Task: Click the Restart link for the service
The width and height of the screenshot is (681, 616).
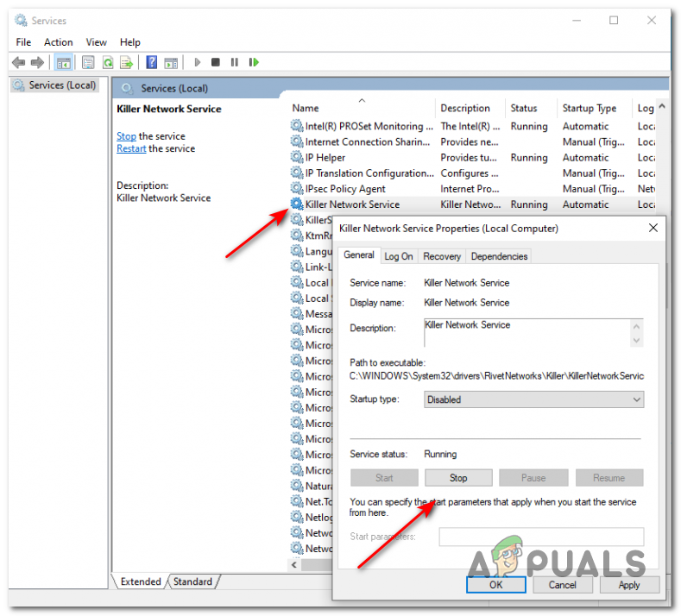Action: (131, 149)
